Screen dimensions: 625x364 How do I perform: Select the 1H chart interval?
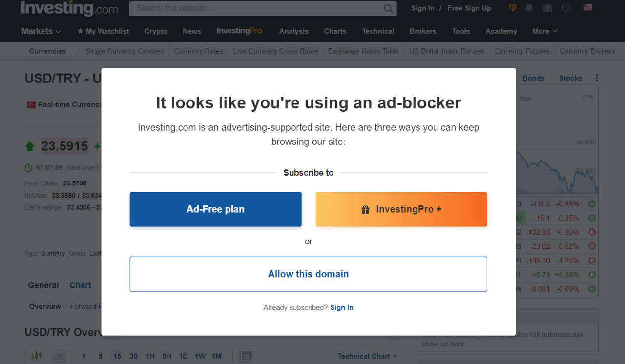(150, 356)
